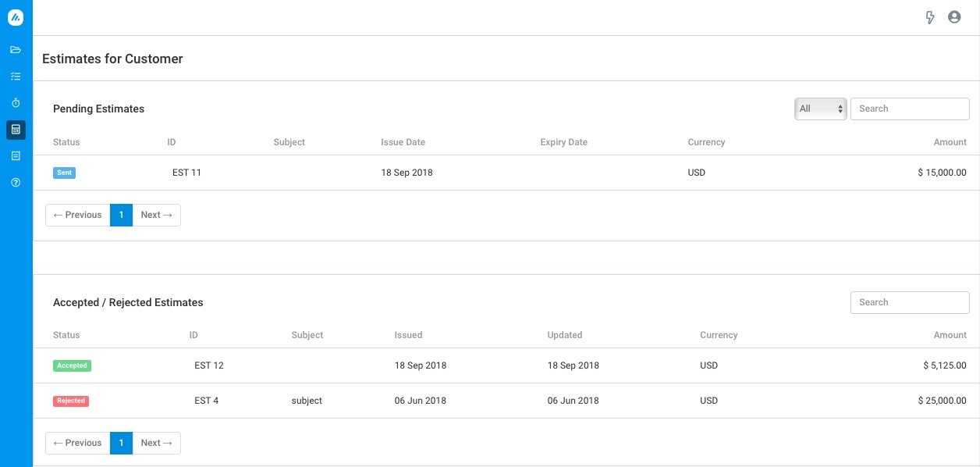Open the tasks checklist icon in sidebar
The image size is (980, 467).
tap(16, 77)
